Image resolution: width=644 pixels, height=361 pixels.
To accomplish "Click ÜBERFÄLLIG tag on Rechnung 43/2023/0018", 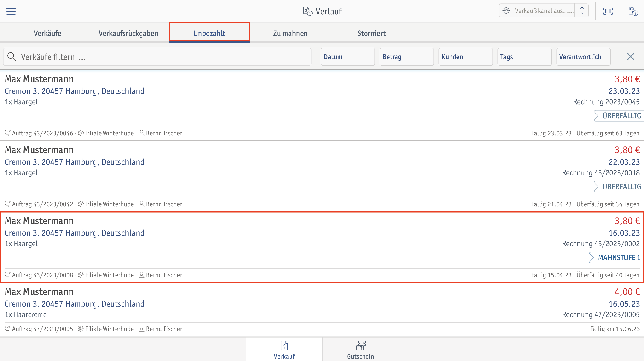I will coord(618,187).
